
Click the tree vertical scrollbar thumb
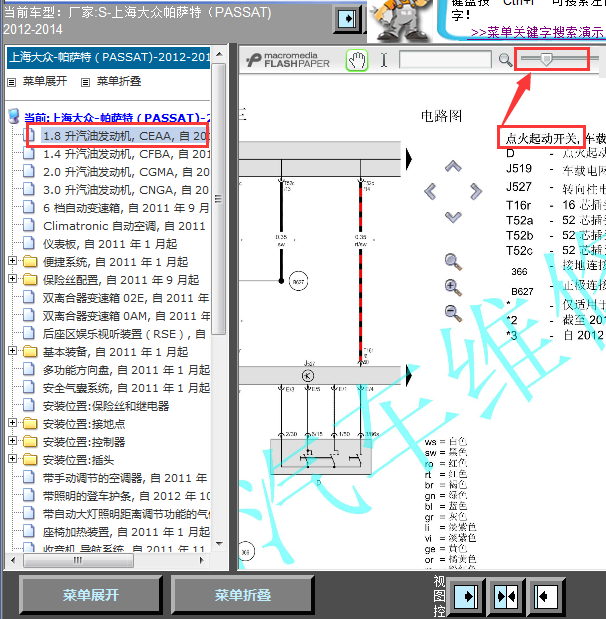(218, 199)
